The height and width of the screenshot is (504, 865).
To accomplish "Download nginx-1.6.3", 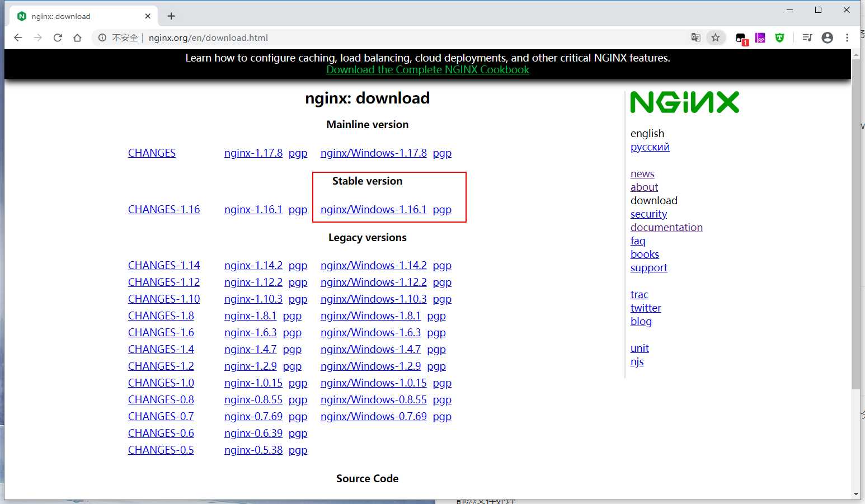I will pyautogui.click(x=251, y=332).
